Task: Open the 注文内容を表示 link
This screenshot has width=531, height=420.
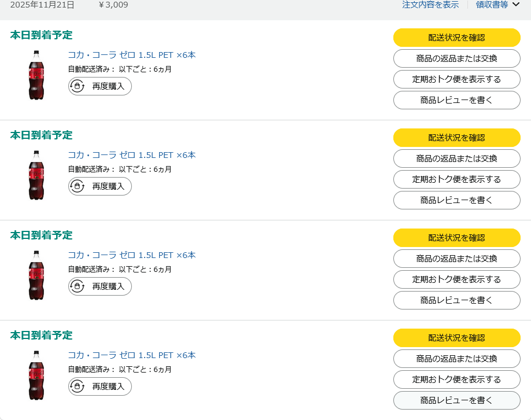Action: click(430, 5)
